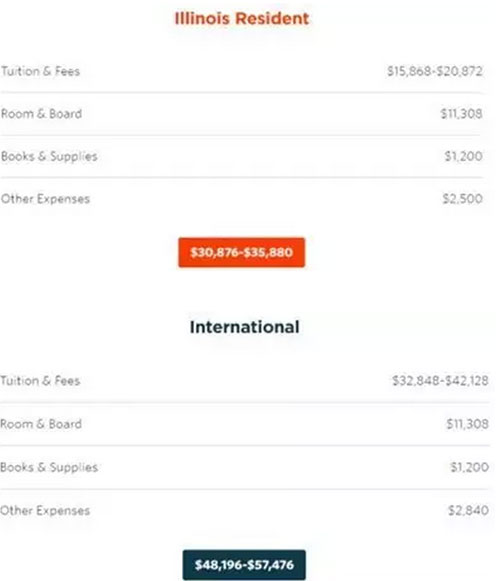Click the Illinois Resident $11,308 room amount
The width and height of the screenshot is (500, 581).
(x=461, y=114)
